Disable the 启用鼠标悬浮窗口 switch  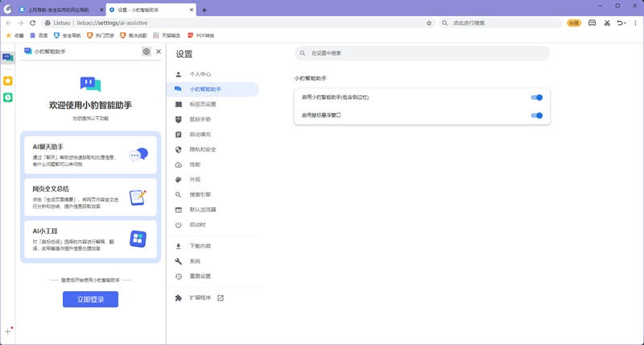(x=537, y=115)
